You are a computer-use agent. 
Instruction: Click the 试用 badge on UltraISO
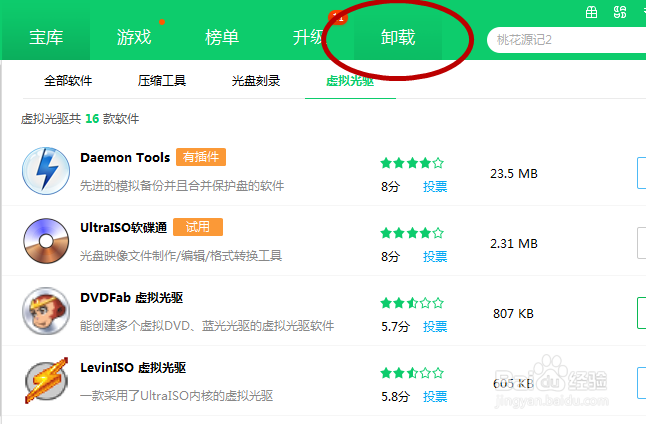(x=198, y=227)
